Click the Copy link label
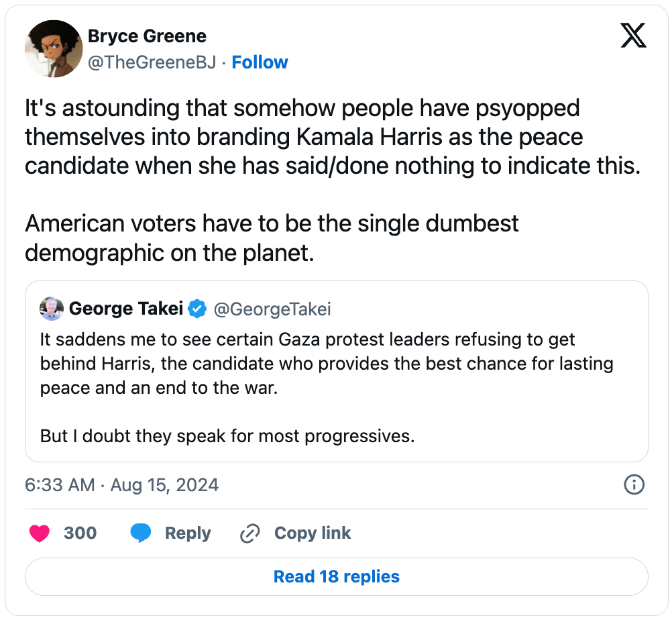This screenshot has width=672, height=620. coord(313,533)
